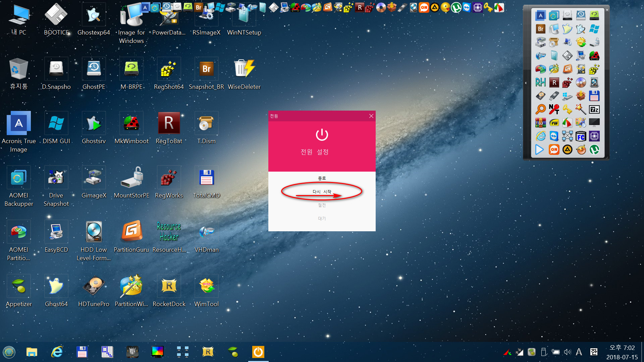Open HDD Low Level Format icon
The image size is (644, 362).
coord(94,241)
